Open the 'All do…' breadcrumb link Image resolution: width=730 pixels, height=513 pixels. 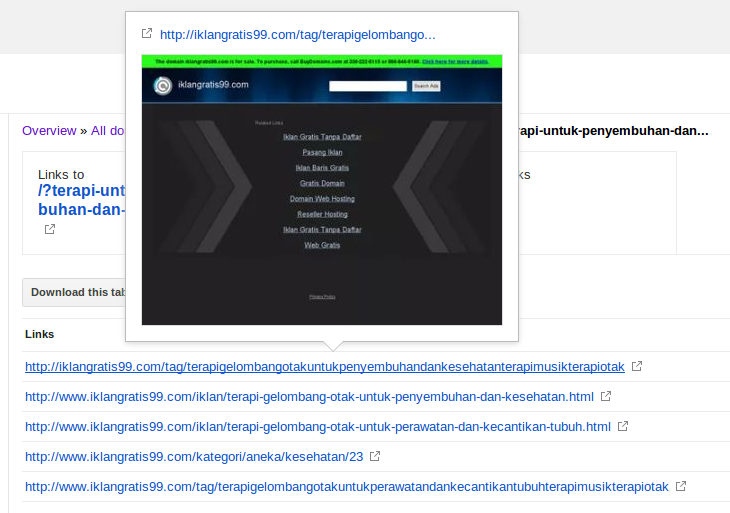[x=108, y=131]
